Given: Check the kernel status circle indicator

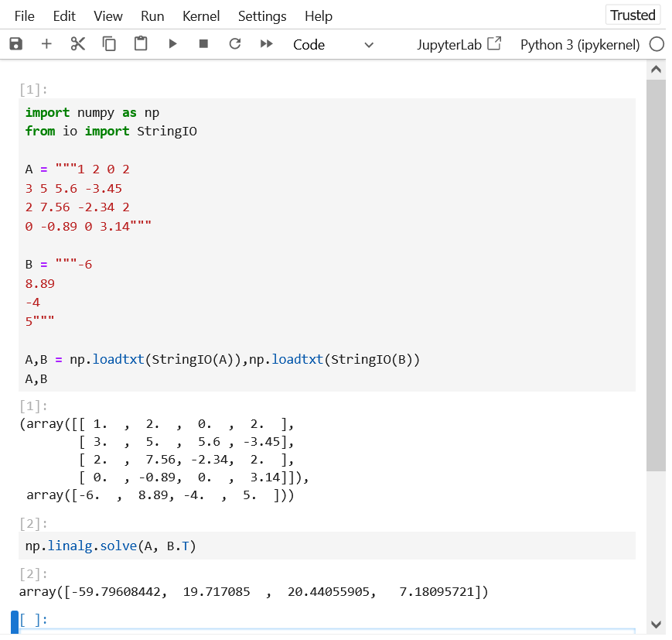Looking at the screenshot, I should tap(656, 44).
